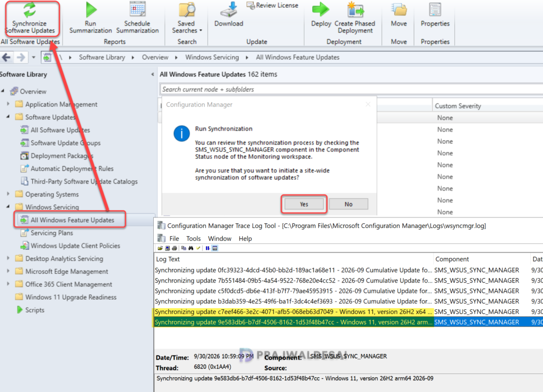Expand Office 365 Client Management node
The image size is (543, 392).
pyautogui.click(x=8, y=284)
